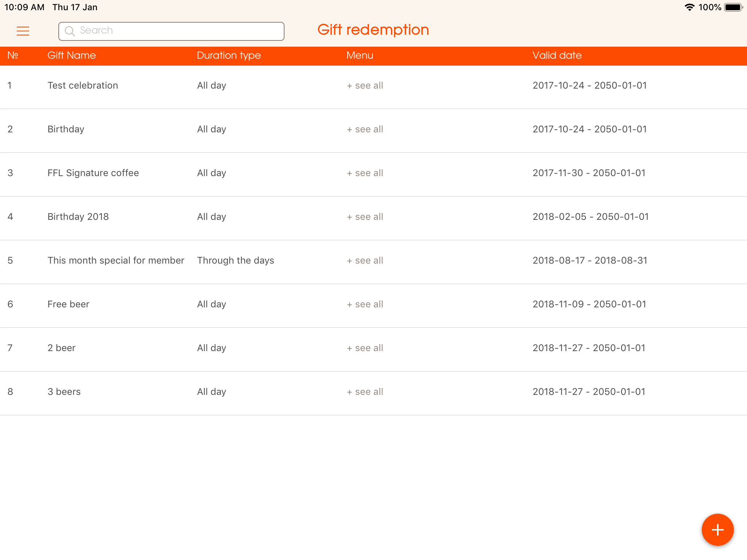Screen dimensions: 747x560
Task: Click valid date 2018-08-17 - 2018-08-31
Action: pos(590,260)
